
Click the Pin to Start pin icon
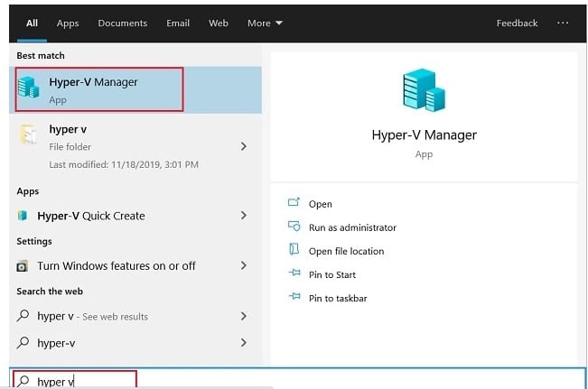pos(294,273)
